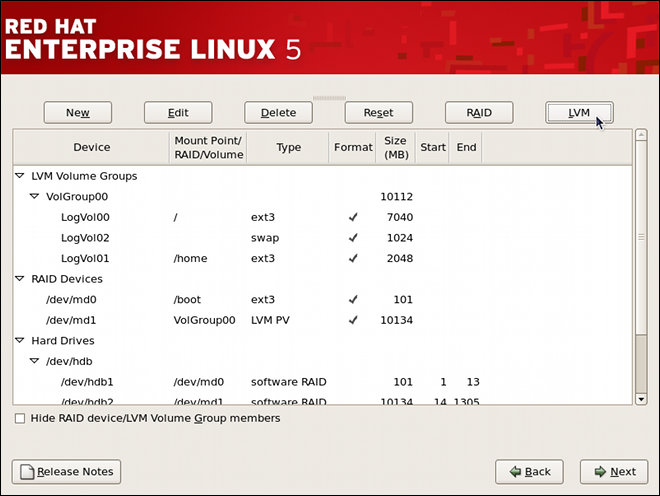Image resolution: width=660 pixels, height=496 pixels.
Task: Click the End value 13 for /dev/hdb1
Action: tap(473, 382)
